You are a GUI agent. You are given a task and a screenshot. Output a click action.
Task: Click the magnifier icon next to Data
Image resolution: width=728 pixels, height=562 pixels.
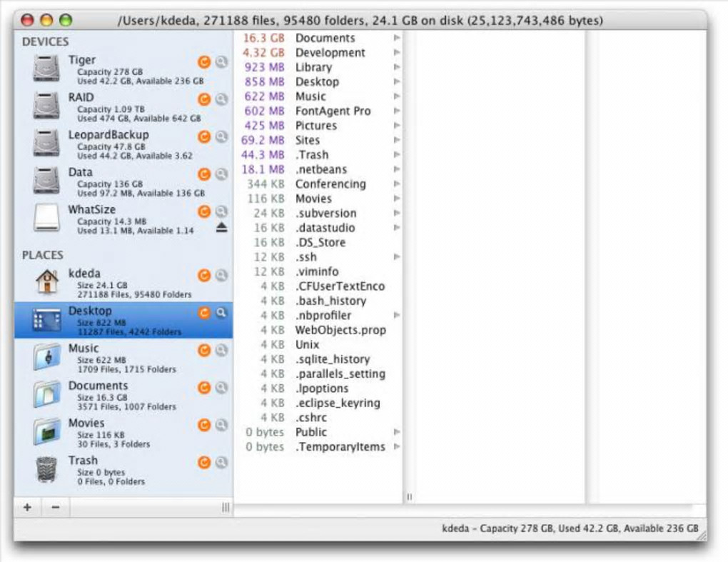[x=222, y=174]
